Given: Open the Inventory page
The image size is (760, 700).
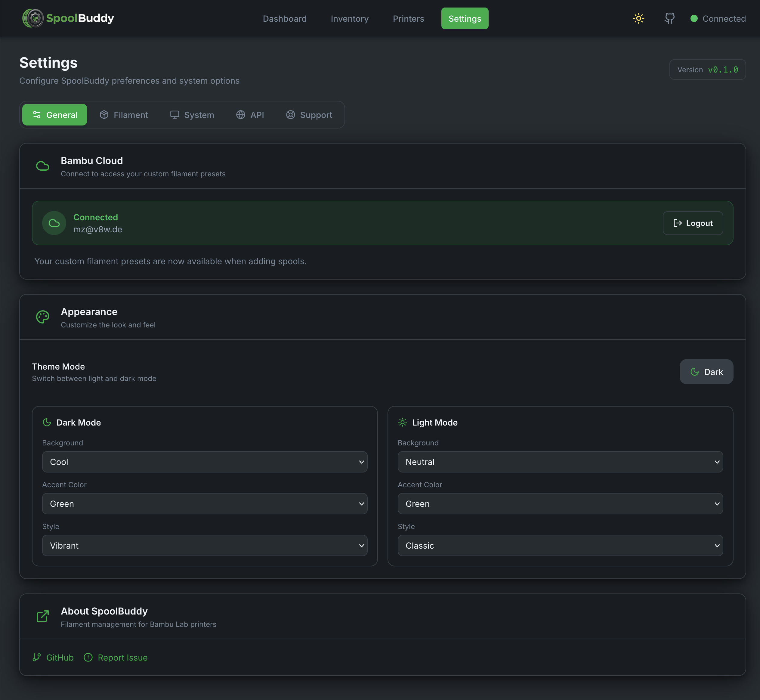Looking at the screenshot, I should tap(349, 19).
